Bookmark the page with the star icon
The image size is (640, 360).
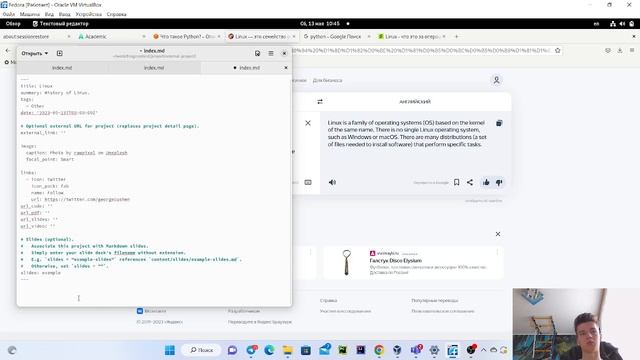(558, 51)
